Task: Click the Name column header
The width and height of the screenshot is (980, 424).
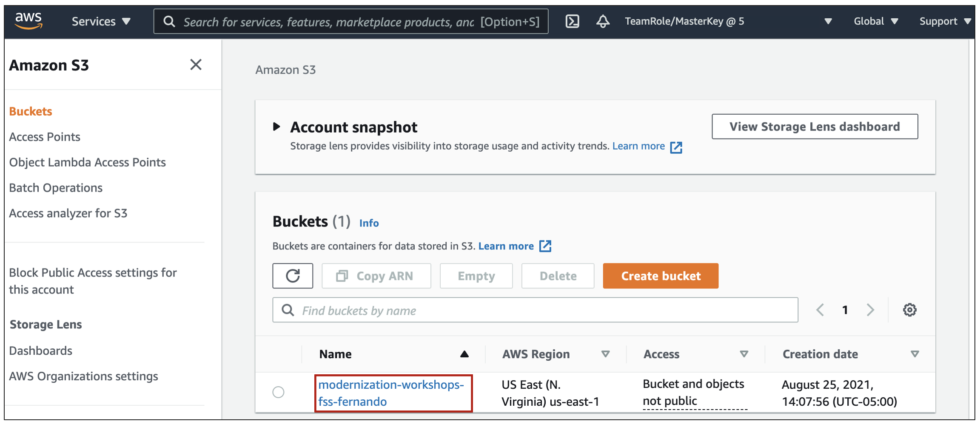Action: 336,354
